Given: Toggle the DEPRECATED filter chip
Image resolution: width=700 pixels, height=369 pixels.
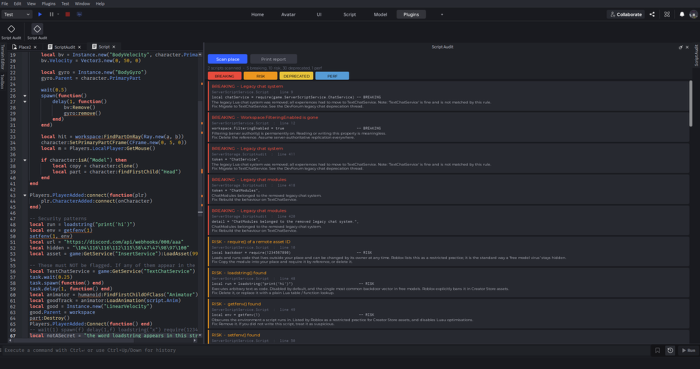Looking at the screenshot, I should 296,76.
